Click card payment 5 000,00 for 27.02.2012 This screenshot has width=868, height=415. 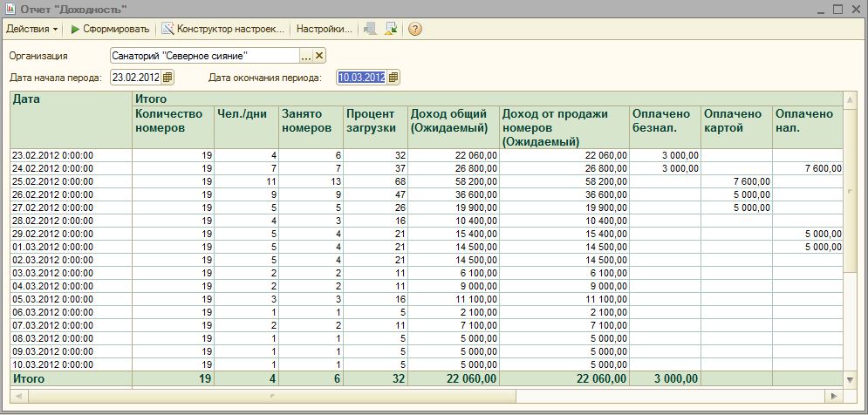pos(737,207)
